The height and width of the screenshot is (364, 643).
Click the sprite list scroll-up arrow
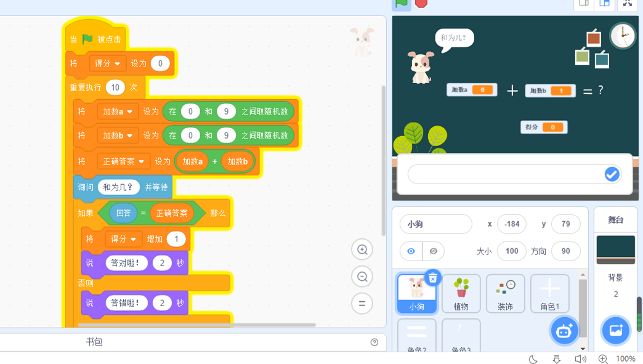[583, 274]
